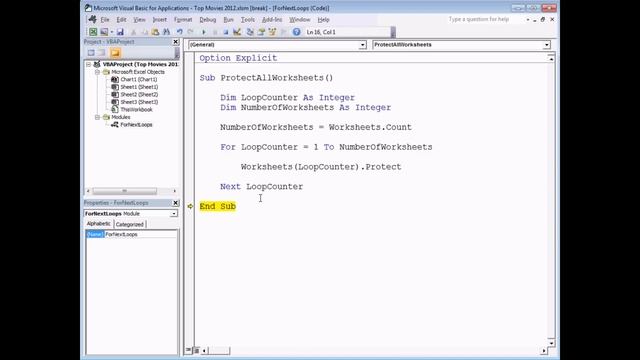Image resolution: width=640 pixels, height=360 pixels.
Task: Select Sheet3 (Sheet3) in project tree
Action: tap(139, 102)
